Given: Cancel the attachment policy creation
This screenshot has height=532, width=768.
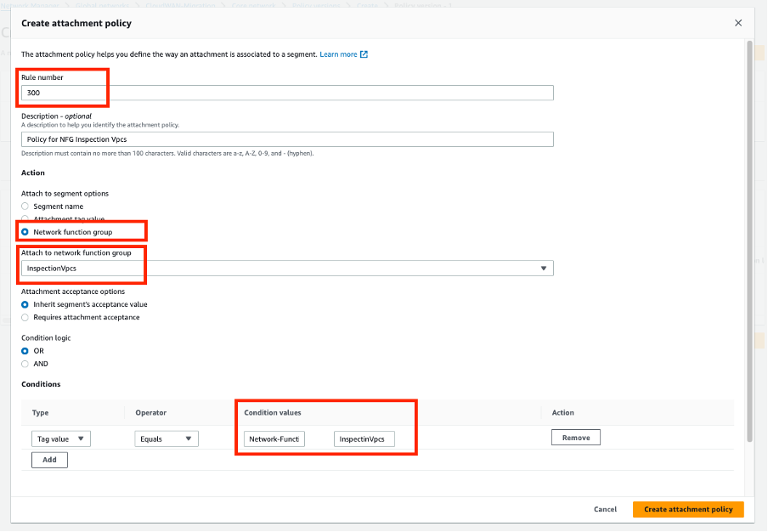Looking at the screenshot, I should point(605,509).
